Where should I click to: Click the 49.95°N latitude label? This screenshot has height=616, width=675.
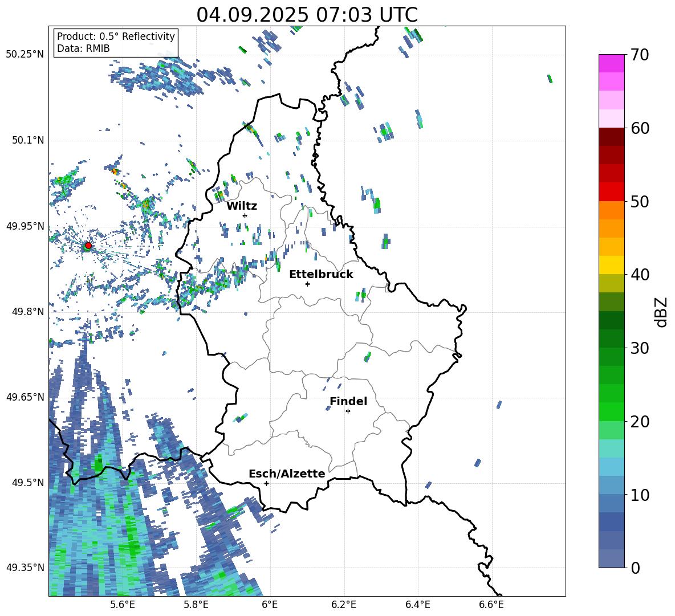tap(25, 226)
